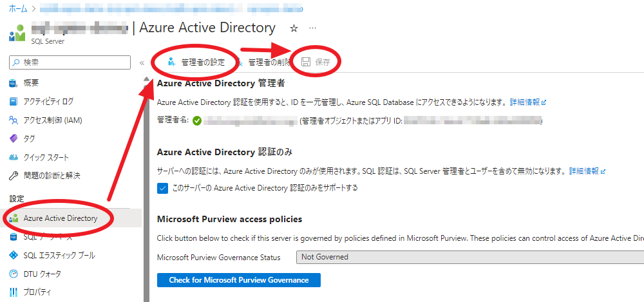644x302 pixels.
Task: Click the IAM people icon
Action: 14,120
